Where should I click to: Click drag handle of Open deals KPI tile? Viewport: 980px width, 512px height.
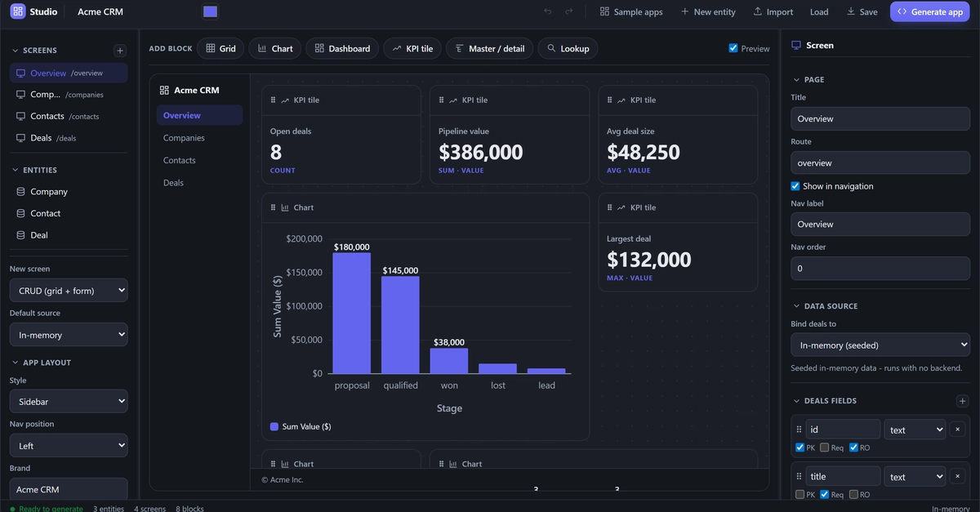[x=274, y=100]
